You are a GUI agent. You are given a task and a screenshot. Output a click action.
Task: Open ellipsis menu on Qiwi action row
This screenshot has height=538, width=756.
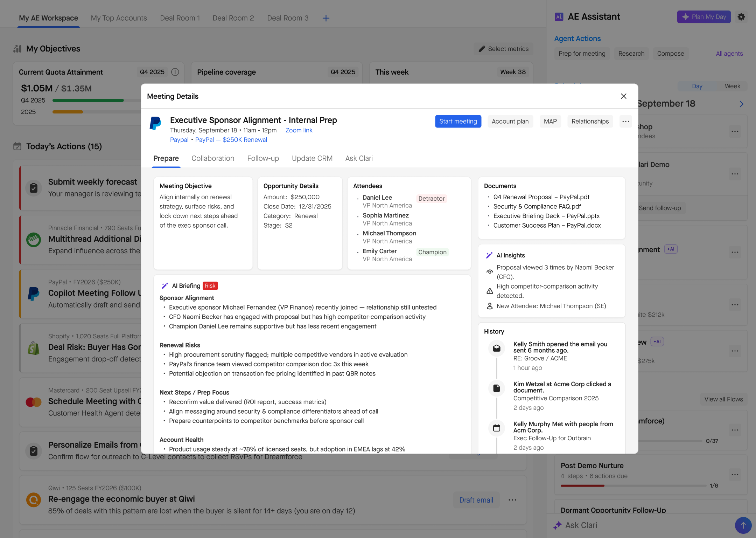512,500
